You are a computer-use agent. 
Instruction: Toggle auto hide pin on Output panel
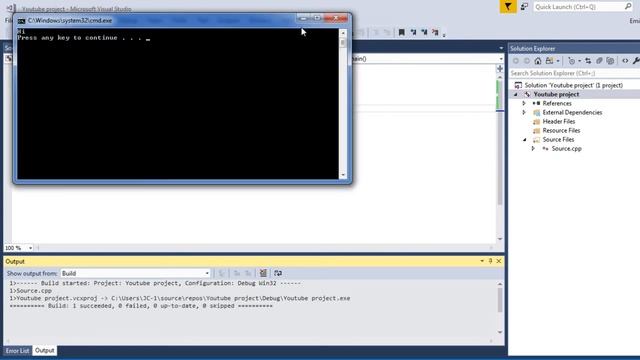tap(490, 261)
